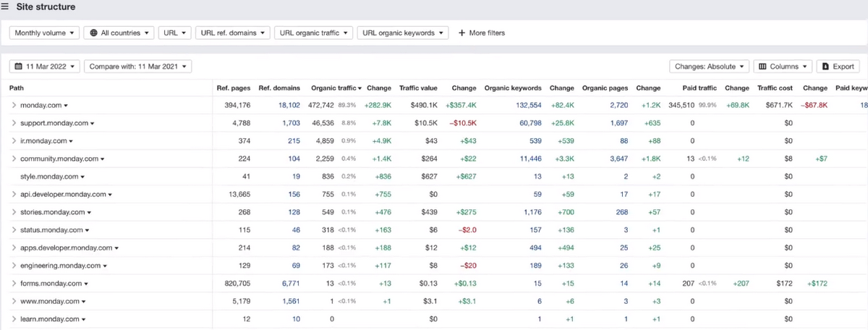Image resolution: width=868 pixels, height=330 pixels.
Task: Expand the ir.monday.com row chevron
Action: click(x=13, y=141)
